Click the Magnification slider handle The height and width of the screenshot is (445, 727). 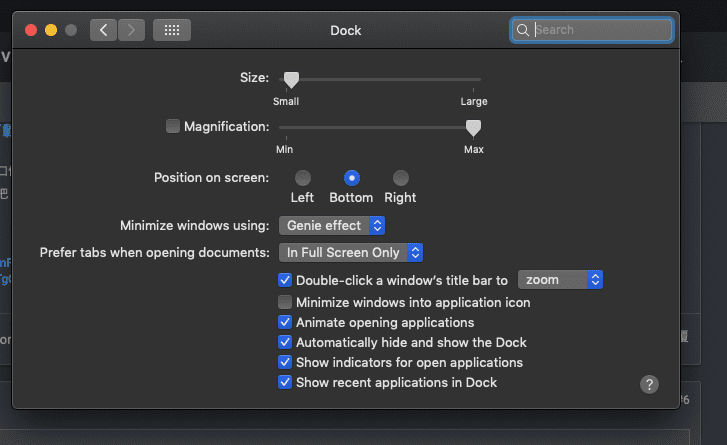pyautogui.click(x=473, y=127)
